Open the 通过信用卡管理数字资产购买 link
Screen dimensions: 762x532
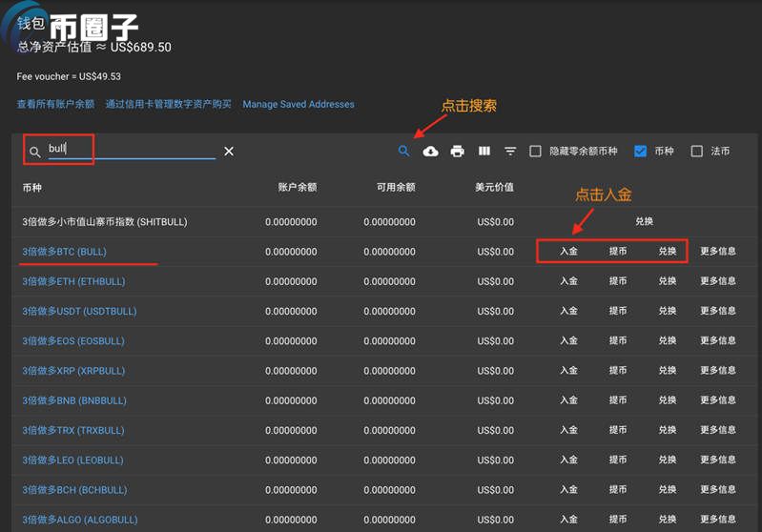(168, 104)
